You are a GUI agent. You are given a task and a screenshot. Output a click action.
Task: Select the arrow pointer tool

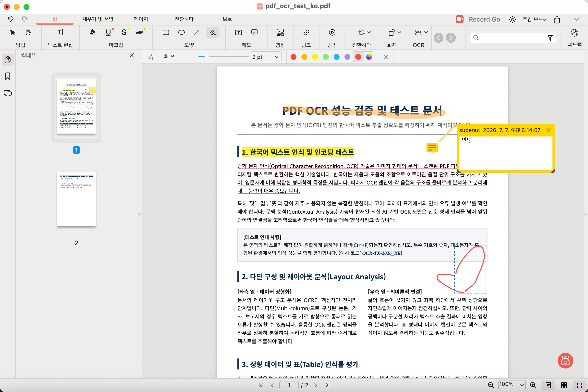pos(12,33)
